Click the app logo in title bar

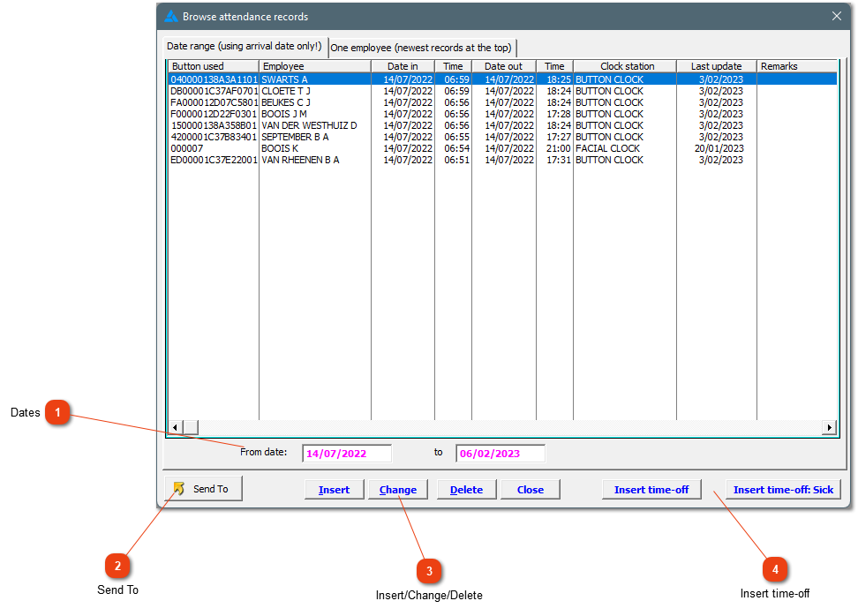click(x=171, y=17)
